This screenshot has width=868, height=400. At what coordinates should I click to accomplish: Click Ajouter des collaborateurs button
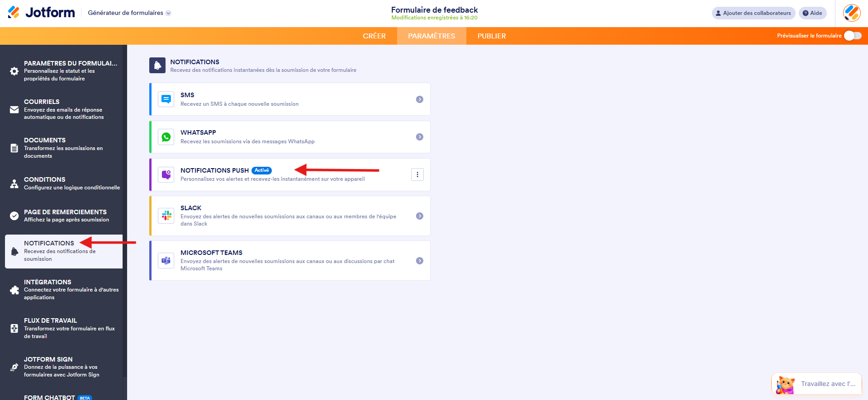click(754, 13)
